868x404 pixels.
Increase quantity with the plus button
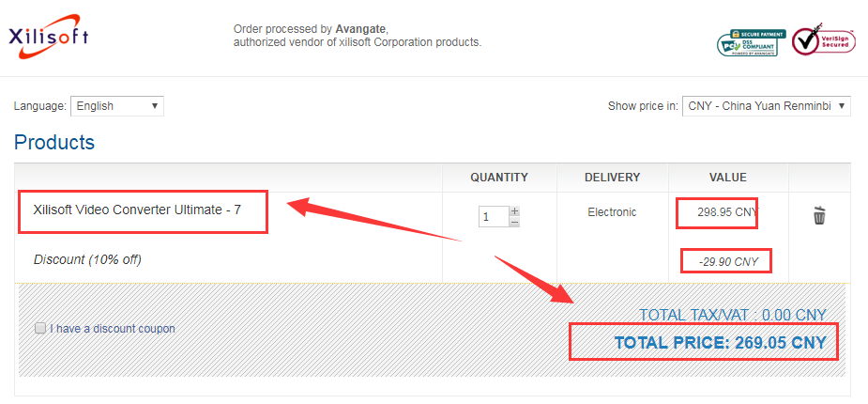(x=515, y=211)
